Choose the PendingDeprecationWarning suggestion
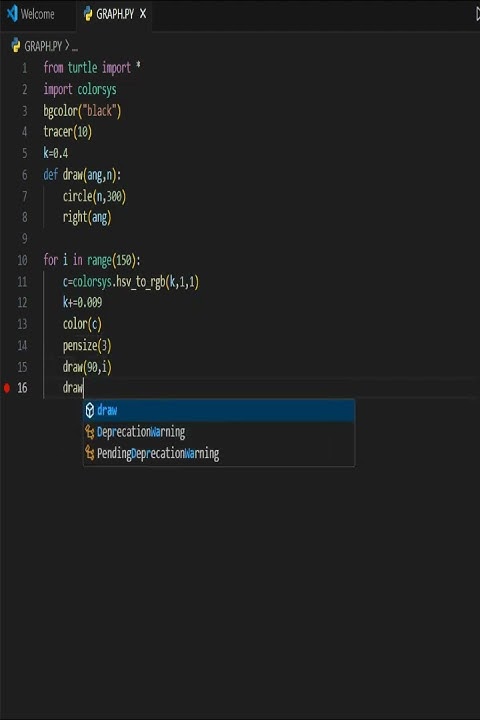Screen dimensions: 480x720 pyautogui.click(x=219, y=454)
